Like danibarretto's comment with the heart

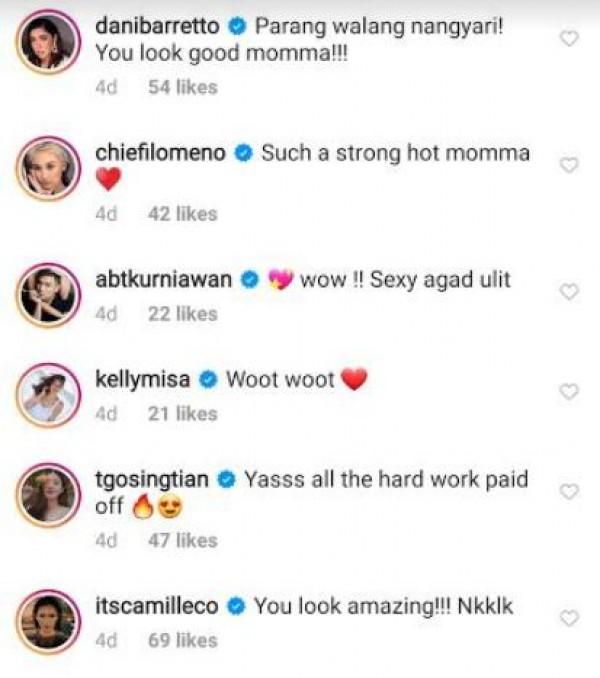click(x=569, y=39)
